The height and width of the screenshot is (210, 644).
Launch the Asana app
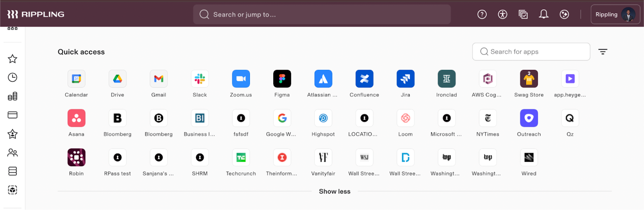pos(76,118)
